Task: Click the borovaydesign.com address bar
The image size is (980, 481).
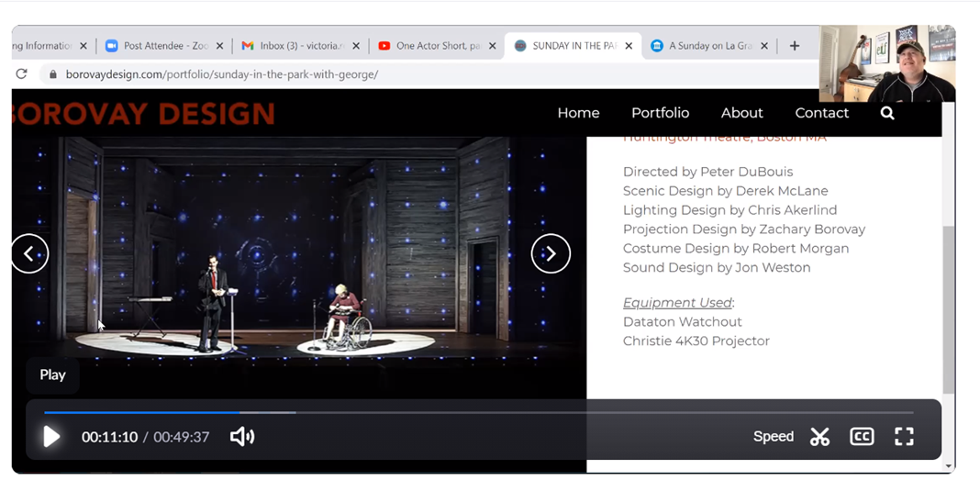Action: click(429, 74)
